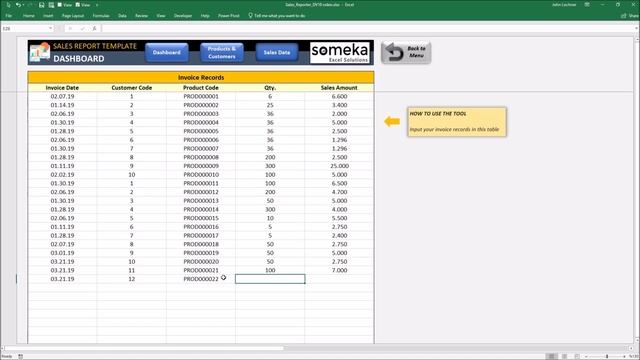Screen dimensions: 640x360
Task: Click the Enter checkmark in formula bar
Action: (82, 29)
